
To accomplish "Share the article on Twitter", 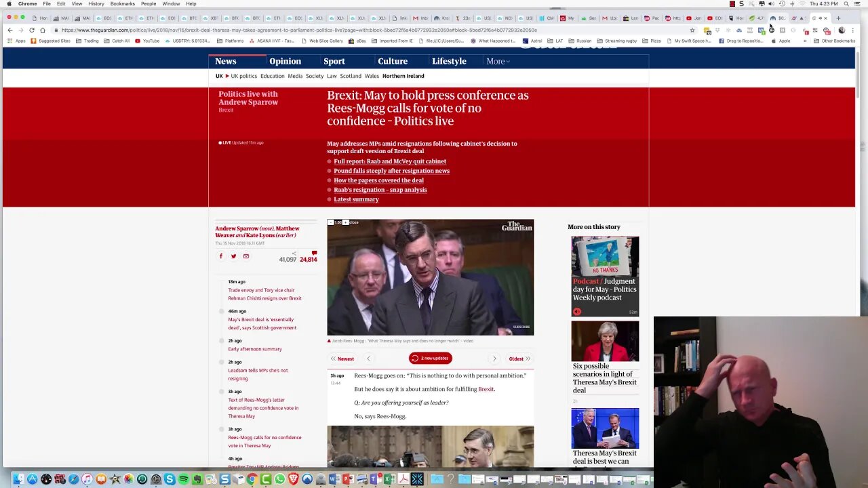I will pyautogui.click(x=233, y=256).
